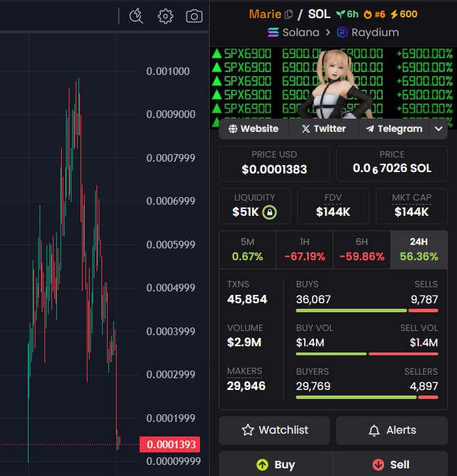Click the MKT CAP $144K box
The width and height of the screenshot is (457, 476).
tap(412, 206)
